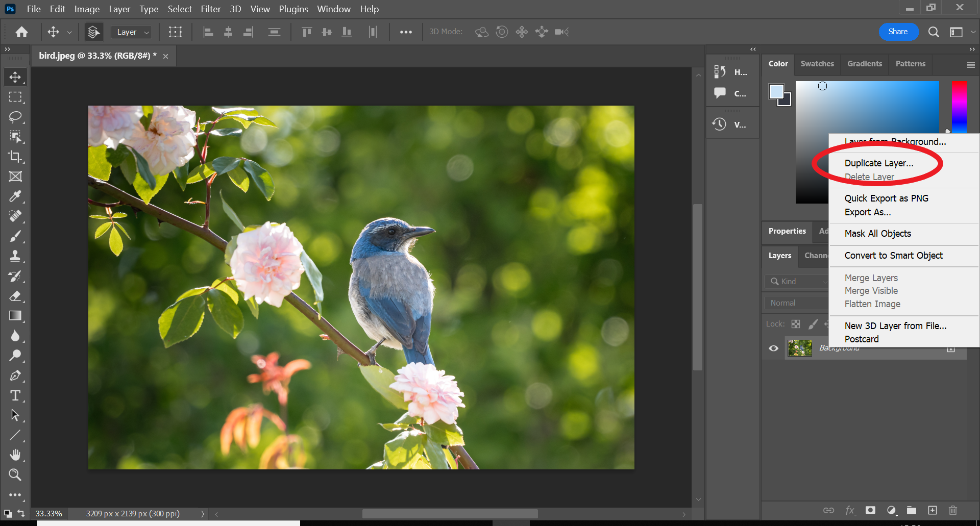Toggle lock transparent pixels
980x526 pixels.
(796, 324)
